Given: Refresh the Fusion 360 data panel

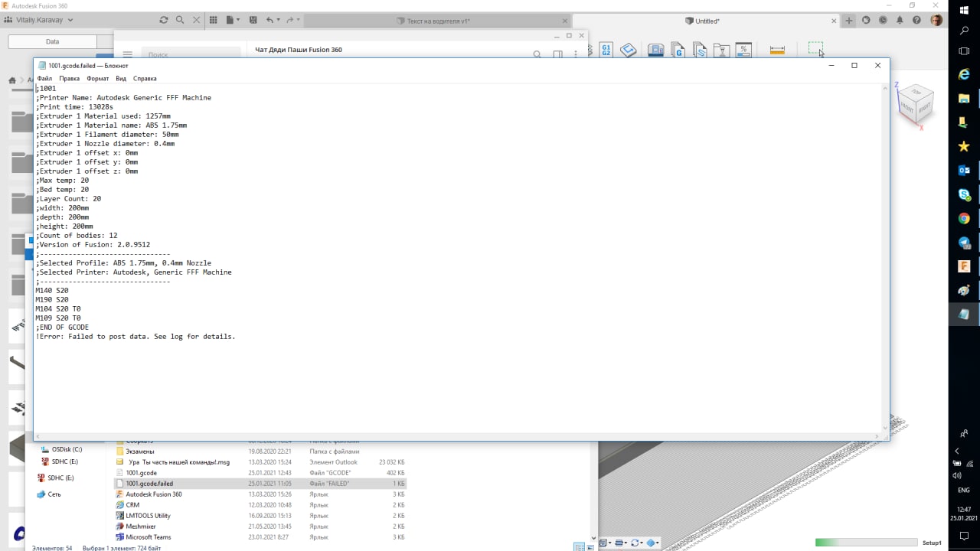Looking at the screenshot, I should (164, 20).
